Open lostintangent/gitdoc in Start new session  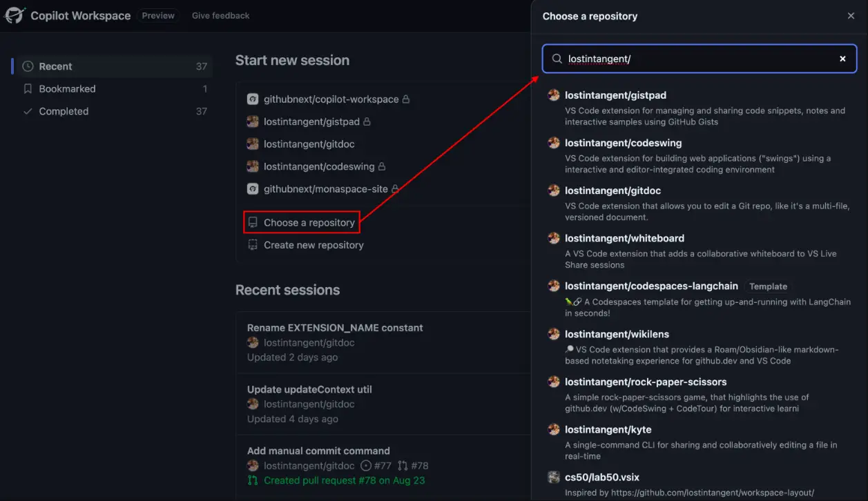coord(309,144)
